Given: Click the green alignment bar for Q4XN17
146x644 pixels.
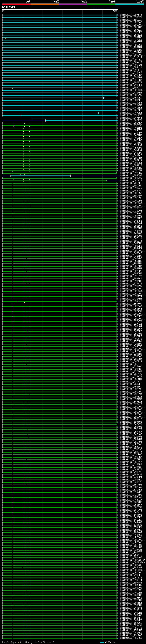Looking at the screenshot, I should (x=54, y=181).
